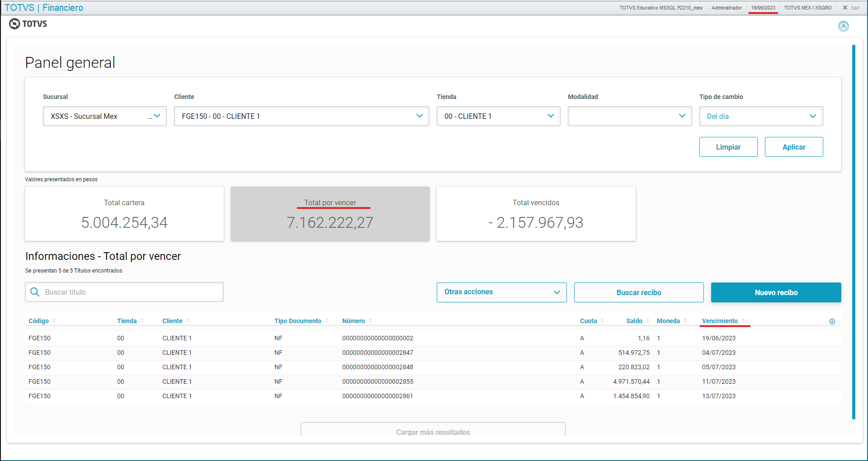Open the user profile avatar icon
The height and width of the screenshot is (461, 868).
coord(844,26)
